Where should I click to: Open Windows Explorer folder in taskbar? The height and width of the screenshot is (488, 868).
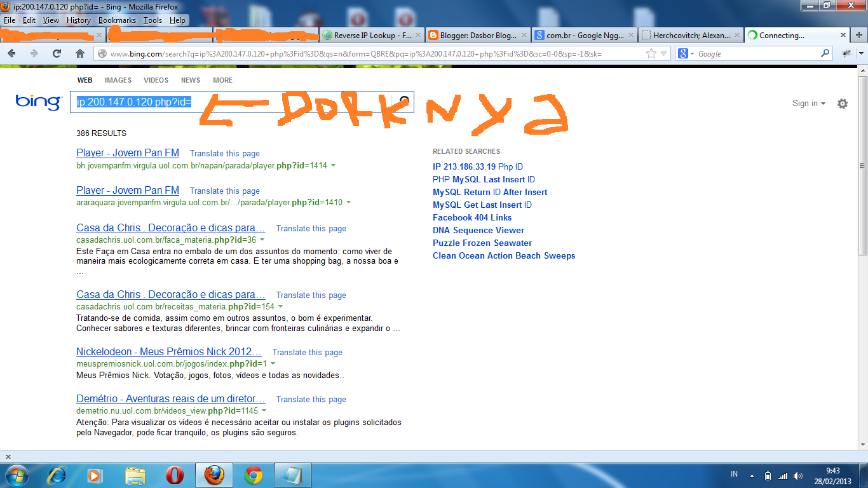click(135, 475)
